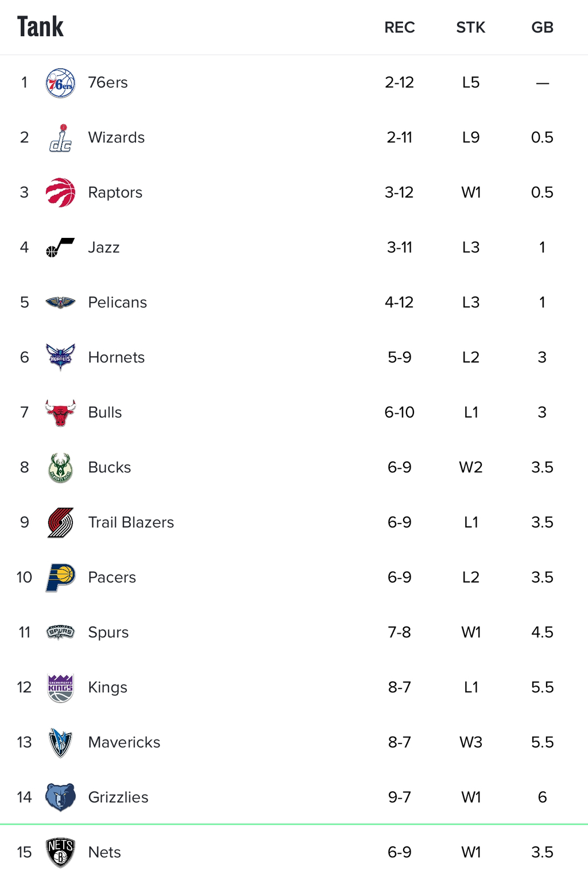Open the Pelicans team logo
Image resolution: width=588 pixels, height=878 pixels.
coord(60,303)
